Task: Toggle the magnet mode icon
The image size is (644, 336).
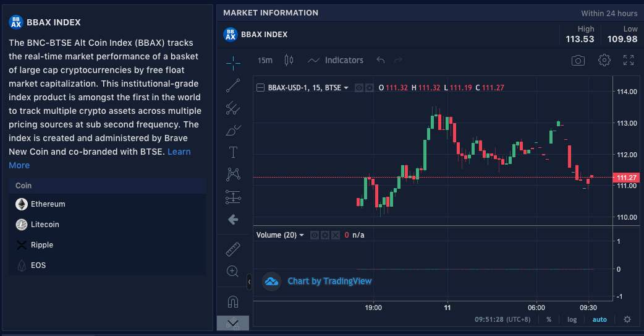Action: [x=233, y=302]
